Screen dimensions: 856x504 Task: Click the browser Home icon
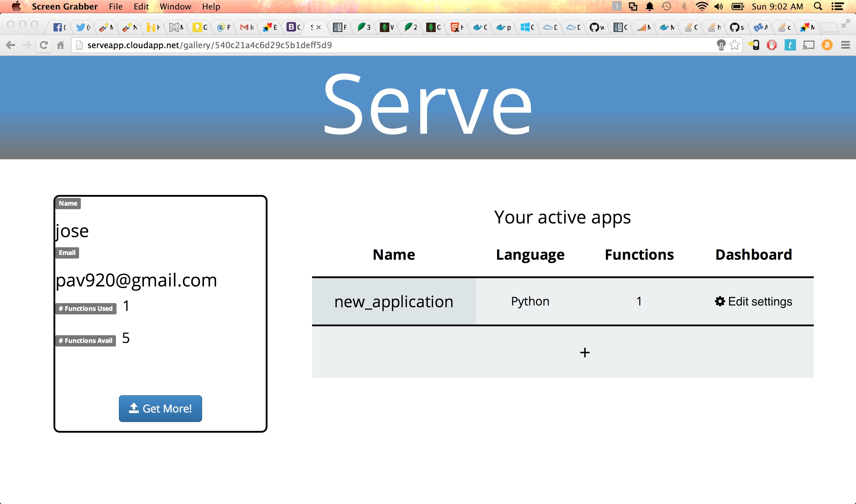(60, 45)
